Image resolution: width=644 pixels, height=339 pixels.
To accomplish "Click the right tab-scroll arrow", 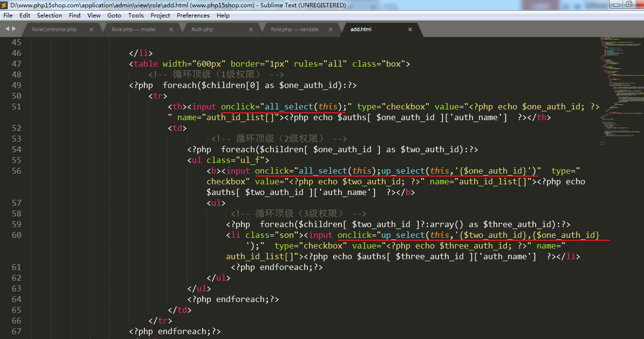I will 14,29.
